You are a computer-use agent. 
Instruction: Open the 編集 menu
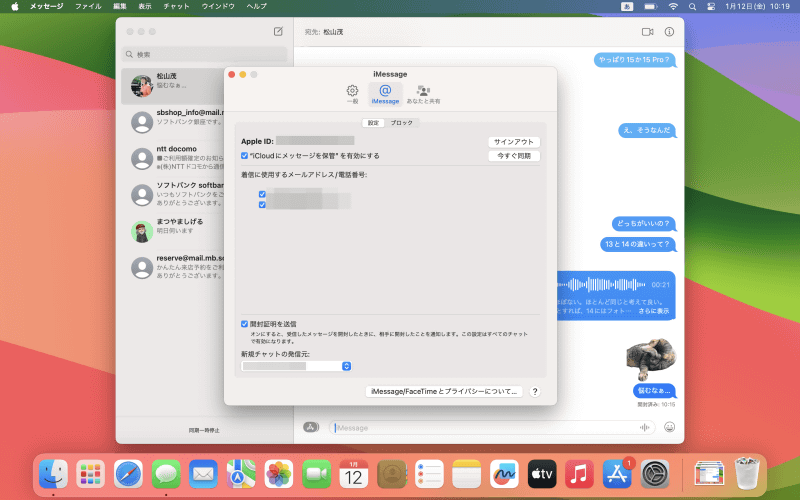(120, 6)
